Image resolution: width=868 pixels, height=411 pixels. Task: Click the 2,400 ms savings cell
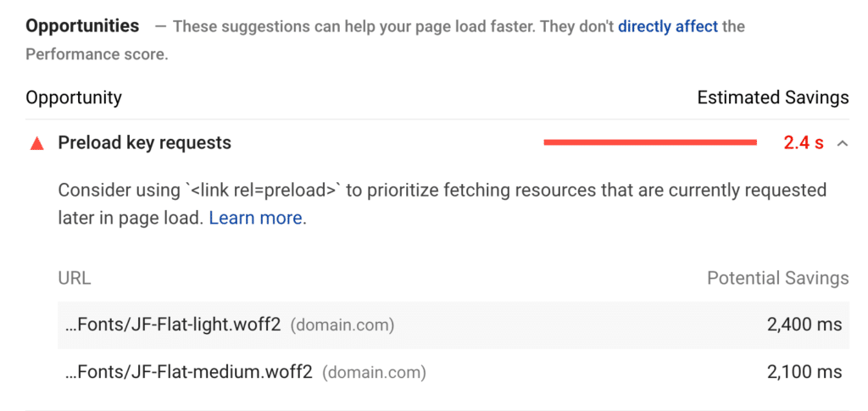pos(802,325)
